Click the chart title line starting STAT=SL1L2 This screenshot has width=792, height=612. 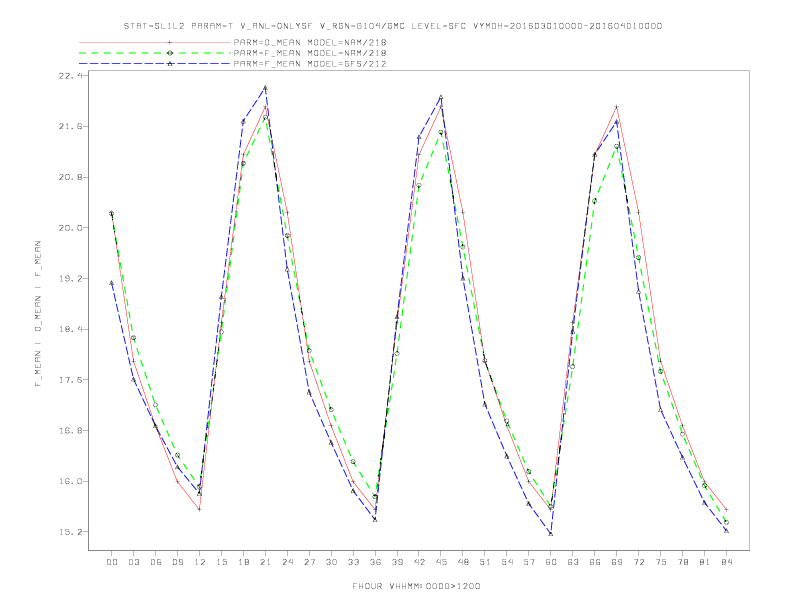click(392, 26)
